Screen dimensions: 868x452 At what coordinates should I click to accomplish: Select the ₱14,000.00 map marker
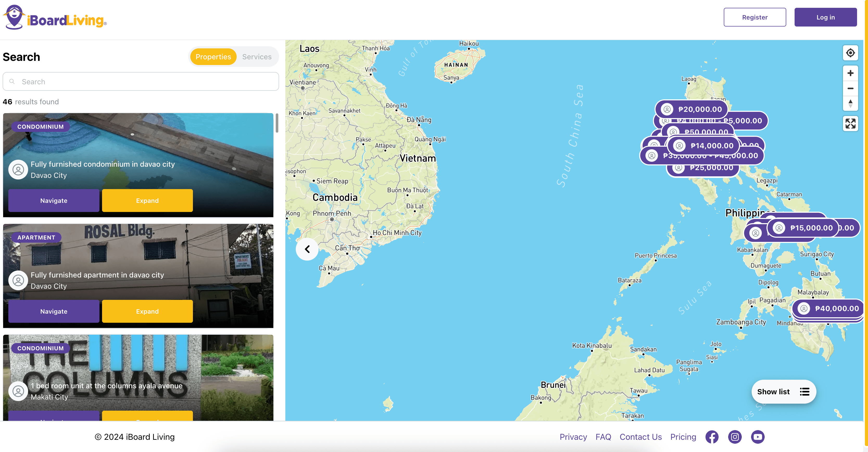703,146
